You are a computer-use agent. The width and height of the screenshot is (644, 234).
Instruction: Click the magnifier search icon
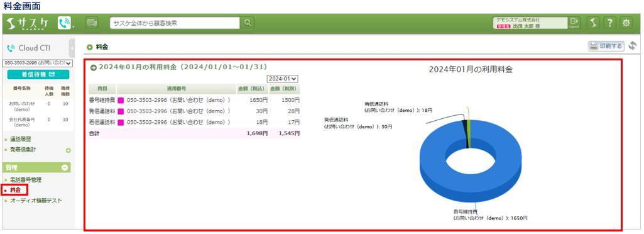pyautogui.click(x=247, y=23)
